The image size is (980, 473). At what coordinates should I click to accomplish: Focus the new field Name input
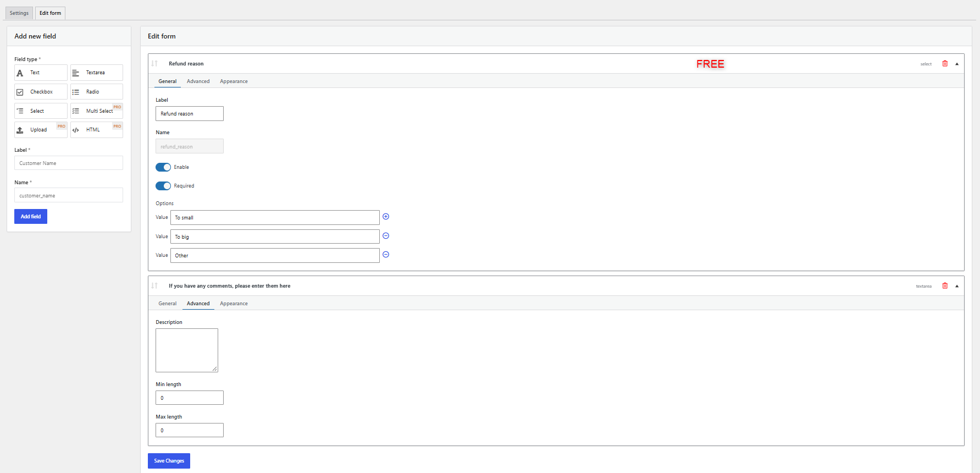(x=69, y=195)
